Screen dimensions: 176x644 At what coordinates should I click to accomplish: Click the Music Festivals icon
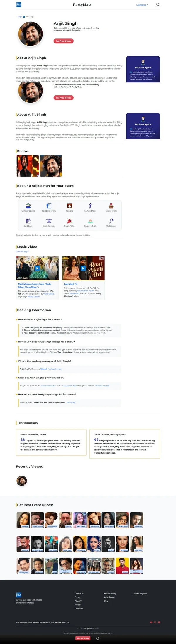click(x=90, y=221)
